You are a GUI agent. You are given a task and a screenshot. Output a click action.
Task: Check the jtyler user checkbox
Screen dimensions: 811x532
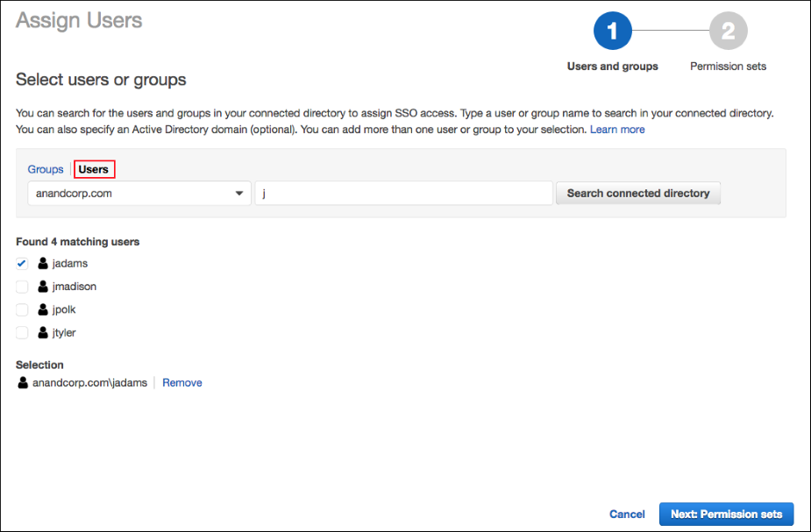(x=21, y=332)
